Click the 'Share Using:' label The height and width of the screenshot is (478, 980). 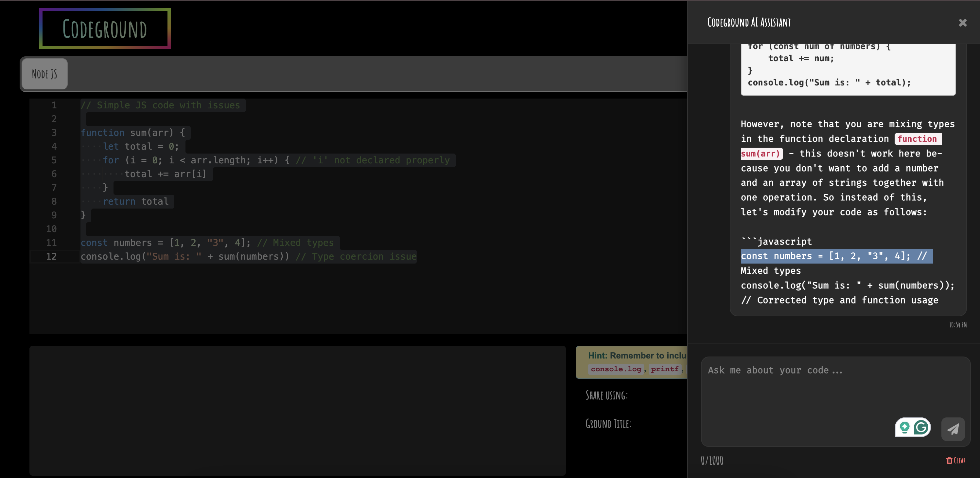pos(607,395)
